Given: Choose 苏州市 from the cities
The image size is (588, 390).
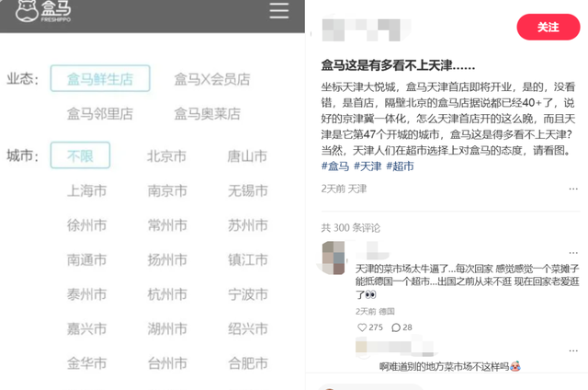Looking at the screenshot, I should pos(247,225).
